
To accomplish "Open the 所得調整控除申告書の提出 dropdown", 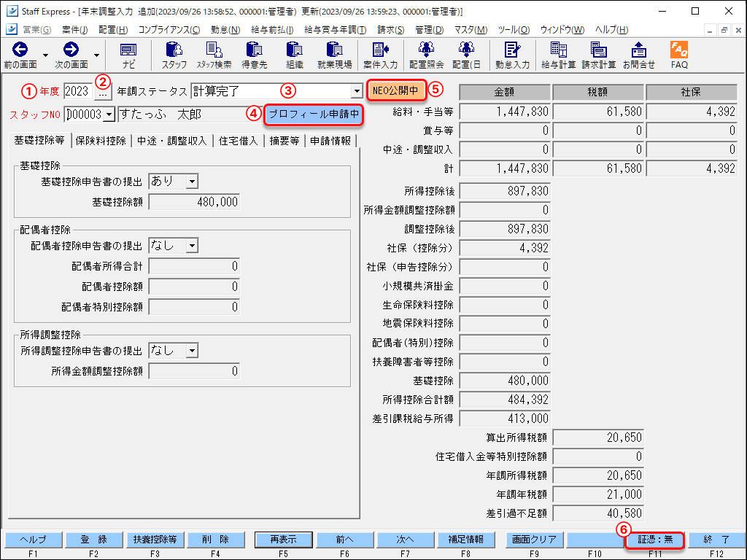I will pyautogui.click(x=192, y=351).
